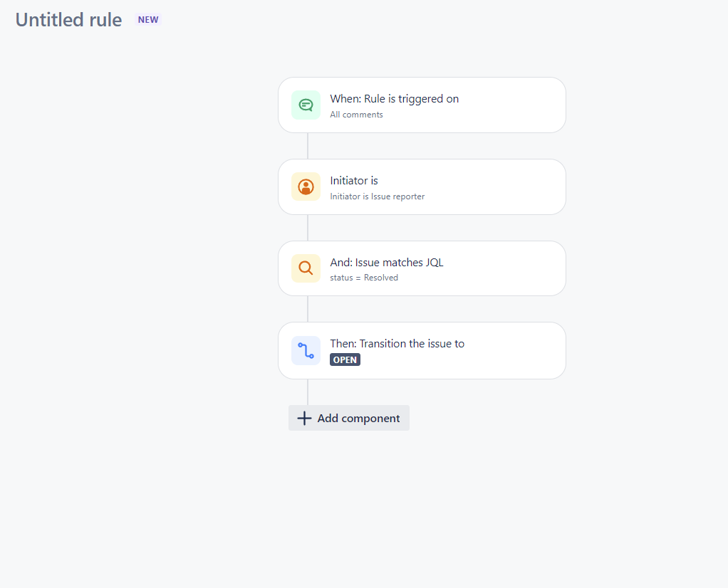Click the NEW badge
The height and width of the screenshot is (588, 728).
pos(147,19)
